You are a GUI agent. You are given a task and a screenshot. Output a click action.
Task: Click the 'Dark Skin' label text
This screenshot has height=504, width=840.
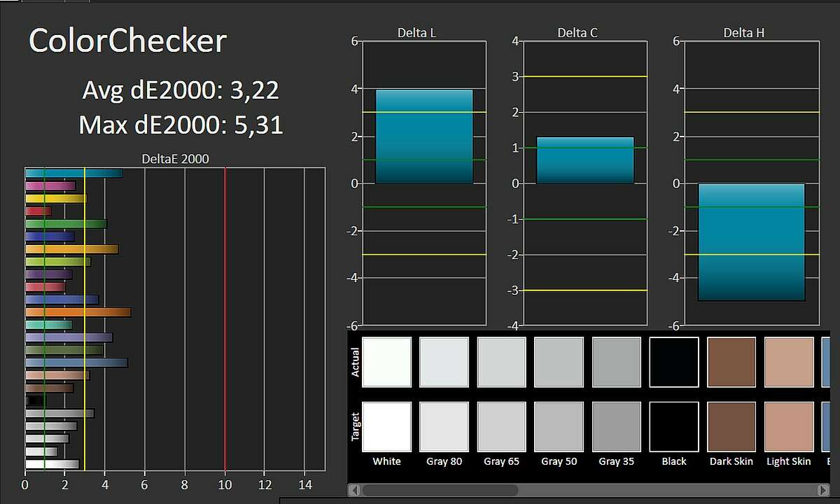coord(731,461)
